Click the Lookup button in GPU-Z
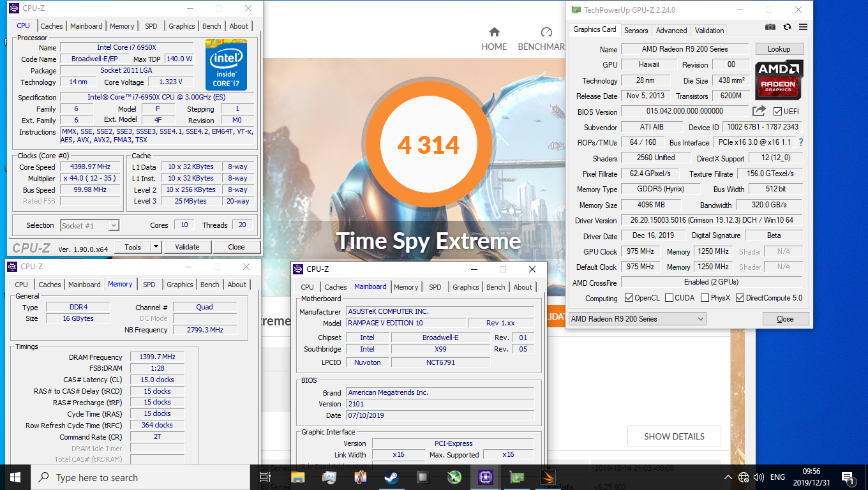Image resolution: width=868 pixels, height=490 pixels. click(779, 49)
